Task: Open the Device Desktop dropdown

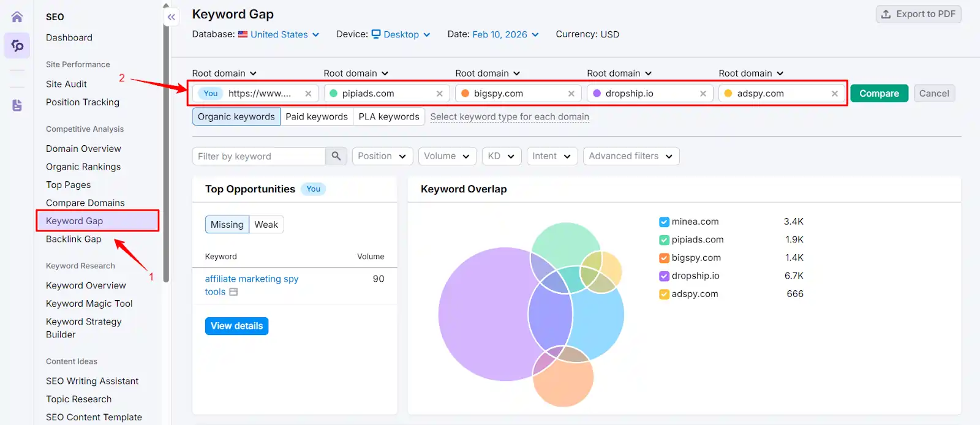Action: click(x=401, y=34)
